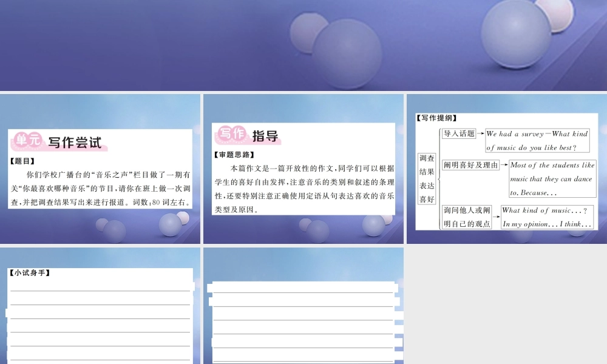
Task: Select the 阐明喜好及理由 outline box
Action: point(471,165)
